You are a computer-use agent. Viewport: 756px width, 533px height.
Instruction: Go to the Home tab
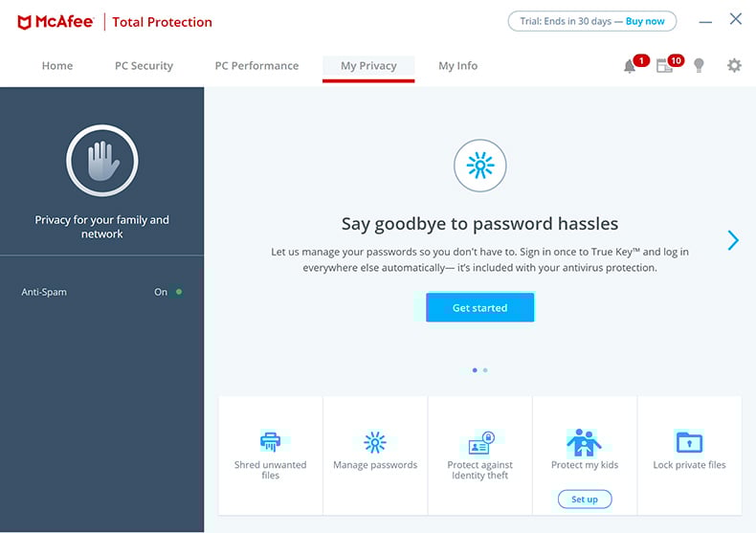[57, 65]
